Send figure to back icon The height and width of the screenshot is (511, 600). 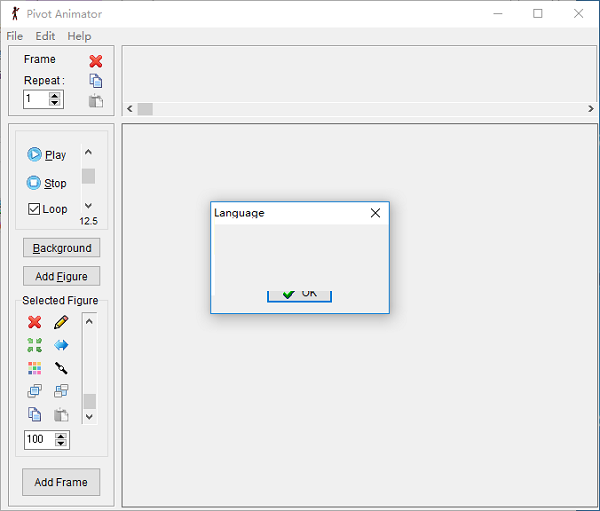61,391
